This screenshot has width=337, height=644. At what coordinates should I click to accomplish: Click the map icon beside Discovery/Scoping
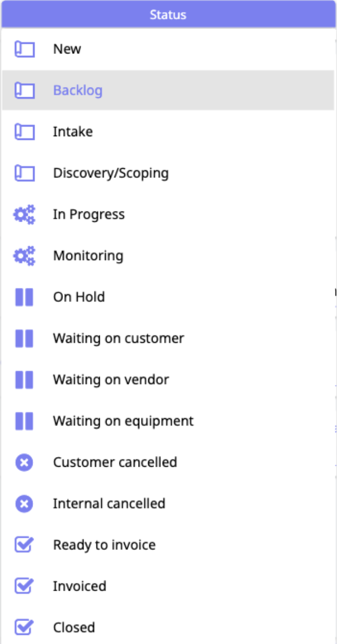tap(24, 173)
